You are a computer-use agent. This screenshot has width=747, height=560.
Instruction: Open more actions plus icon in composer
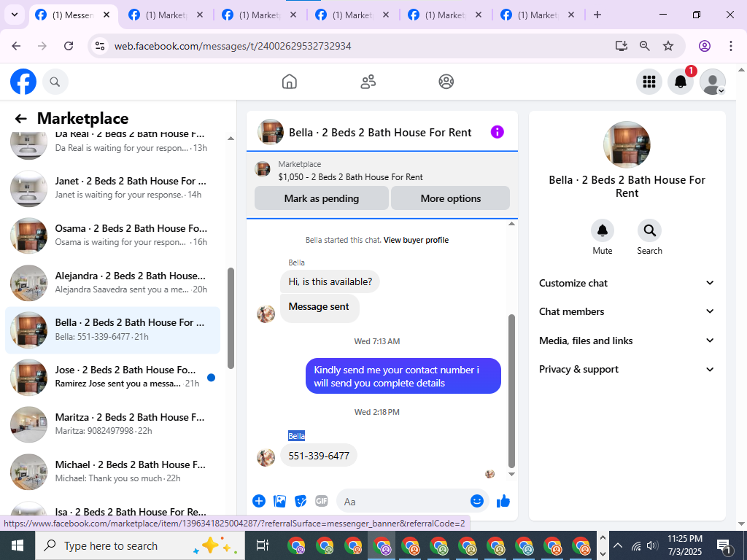pyautogui.click(x=259, y=501)
